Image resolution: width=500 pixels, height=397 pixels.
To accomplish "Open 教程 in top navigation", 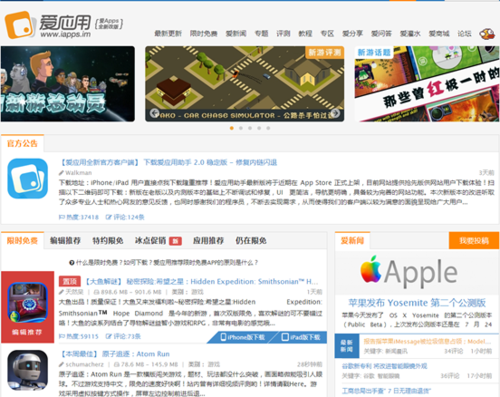I will 305,33.
